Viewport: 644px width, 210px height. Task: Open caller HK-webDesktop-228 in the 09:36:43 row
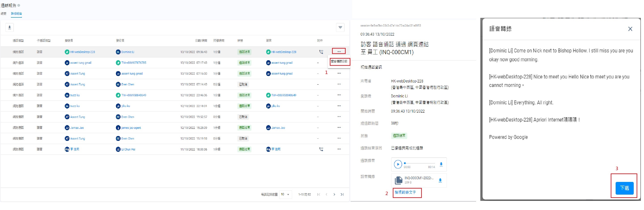[x=82, y=52]
